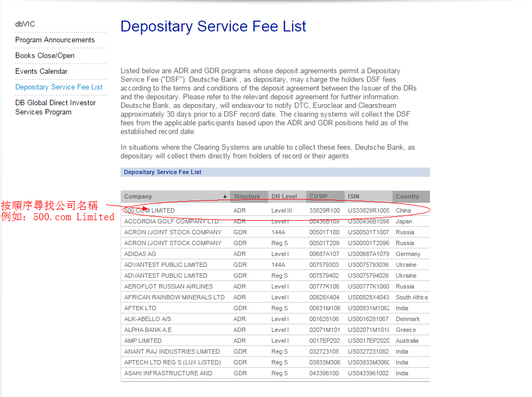Click ALK-ABELLO A/S company name
The image size is (532, 397).
148,319
